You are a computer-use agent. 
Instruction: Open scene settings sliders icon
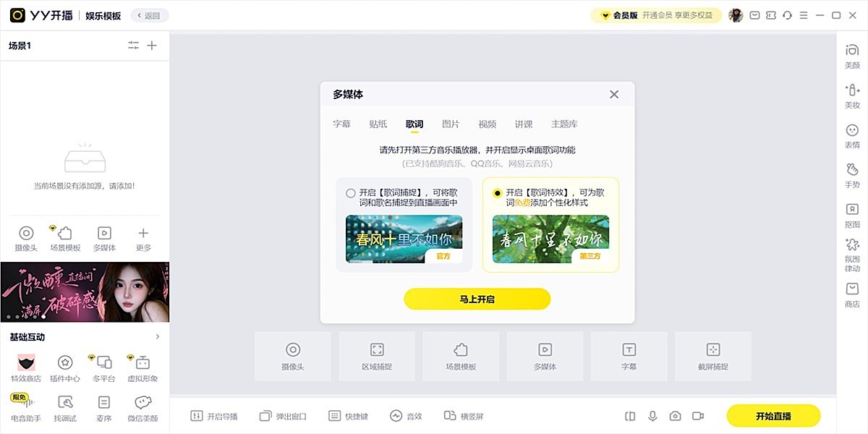(133, 46)
